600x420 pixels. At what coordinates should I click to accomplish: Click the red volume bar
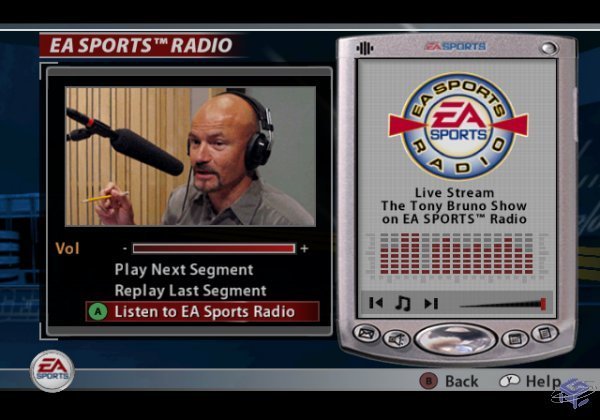click(x=214, y=249)
